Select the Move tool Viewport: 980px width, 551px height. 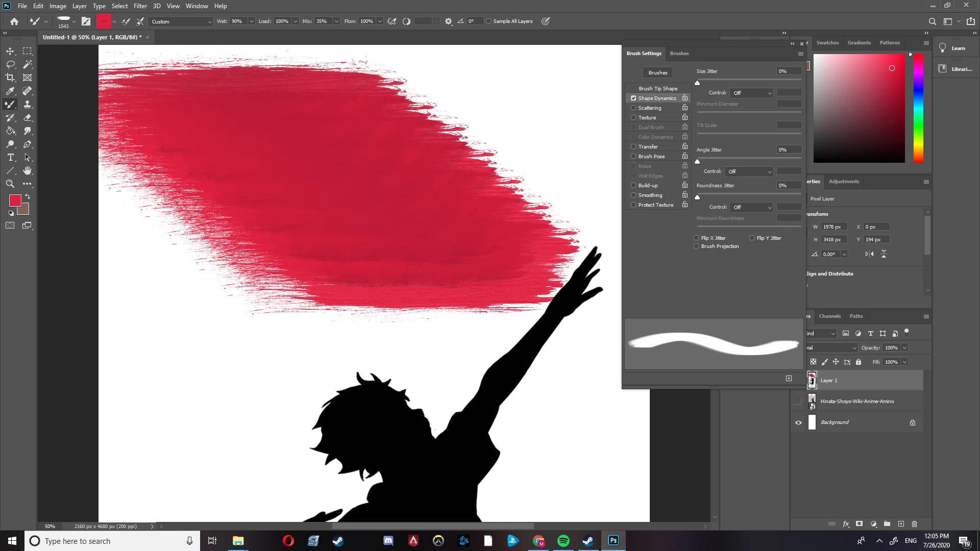click(x=10, y=51)
